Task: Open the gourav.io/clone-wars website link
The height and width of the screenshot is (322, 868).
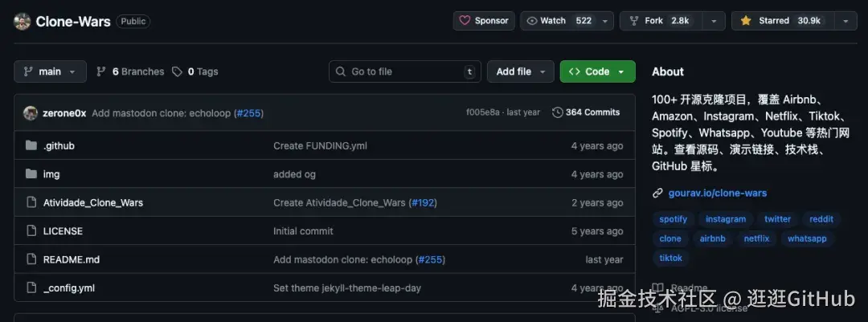Action: point(717,193)
